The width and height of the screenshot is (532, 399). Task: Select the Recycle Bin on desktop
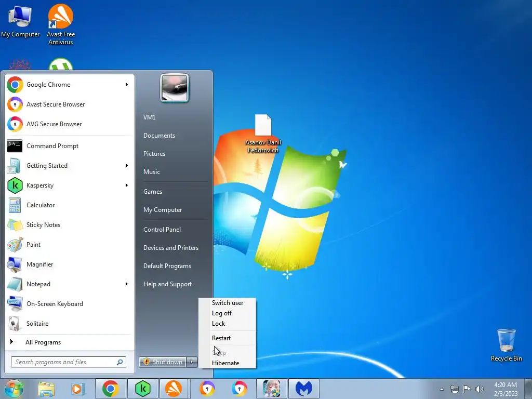click(x=506, y=345)
